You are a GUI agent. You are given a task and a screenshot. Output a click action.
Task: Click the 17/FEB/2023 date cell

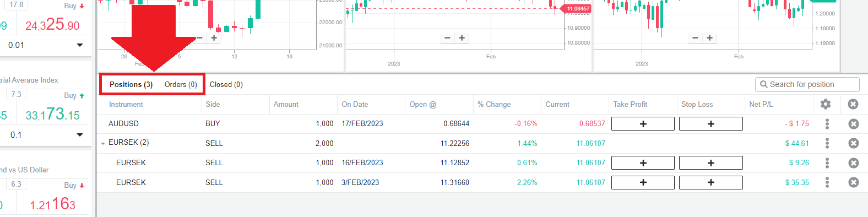pyautogui.click(x=362, y=123)
